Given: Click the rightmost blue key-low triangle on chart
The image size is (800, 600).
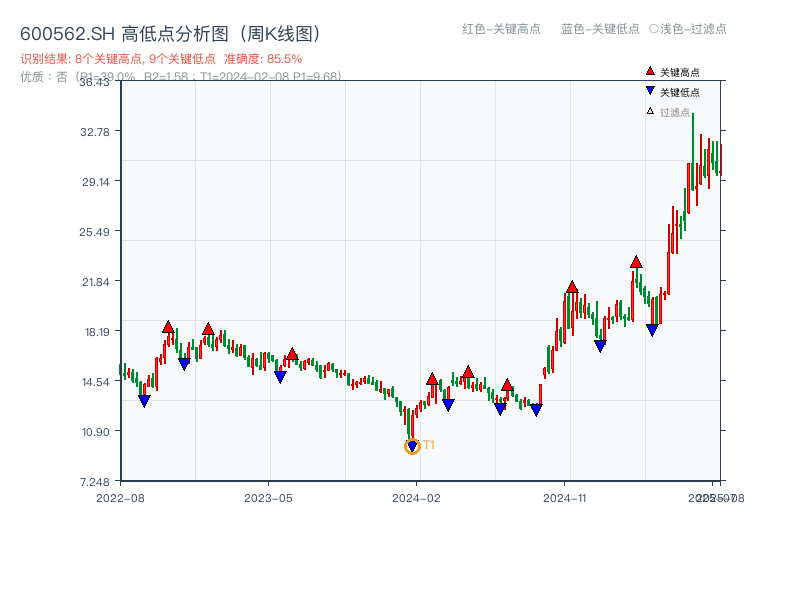Looking at the screenshot, I should (x=652, y=330).
